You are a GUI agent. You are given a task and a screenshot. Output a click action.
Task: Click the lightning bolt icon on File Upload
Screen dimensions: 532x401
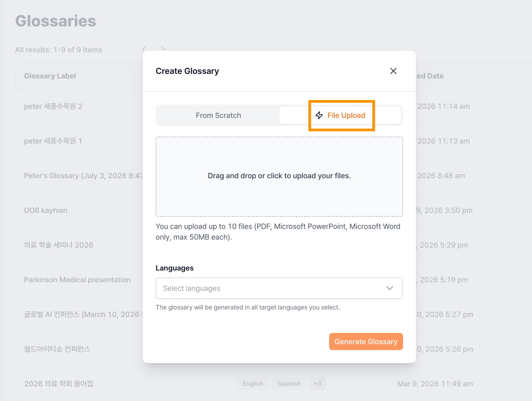(x=319, y=115)
